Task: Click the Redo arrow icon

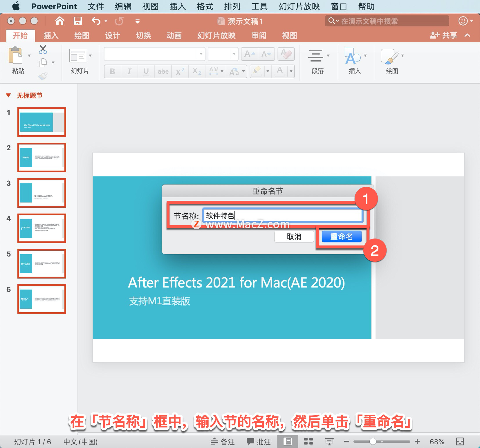Action: tap(119, 21)
